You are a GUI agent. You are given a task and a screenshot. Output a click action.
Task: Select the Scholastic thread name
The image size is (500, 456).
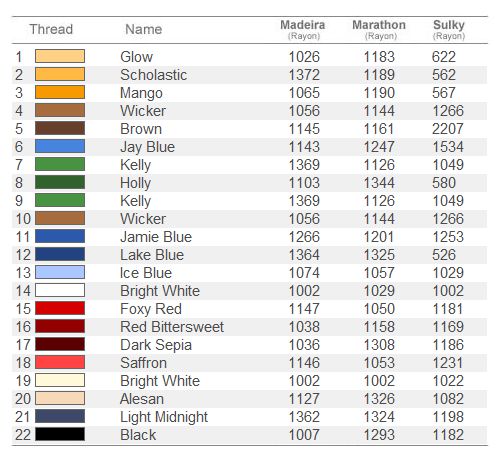153,75
